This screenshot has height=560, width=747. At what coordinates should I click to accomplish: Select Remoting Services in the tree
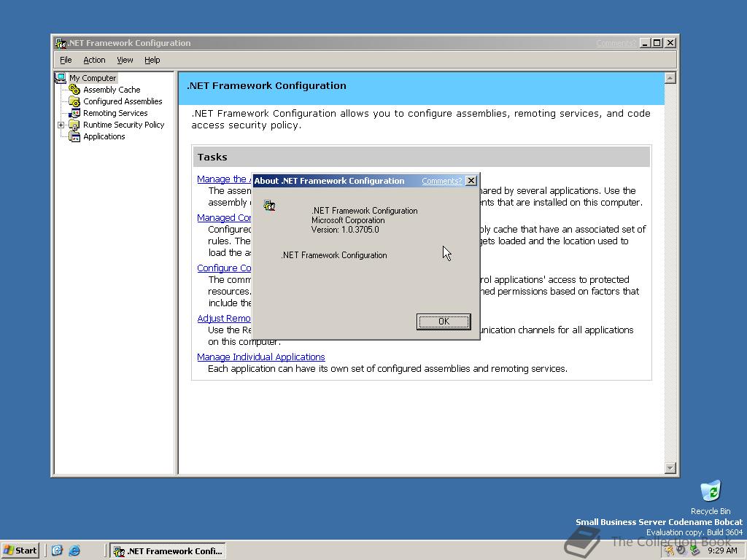[x=115, y=113]
